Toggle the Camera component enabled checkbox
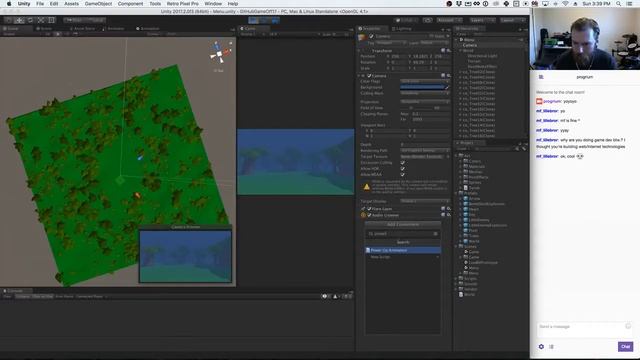 pyautogui.click(x=369, y=76)
